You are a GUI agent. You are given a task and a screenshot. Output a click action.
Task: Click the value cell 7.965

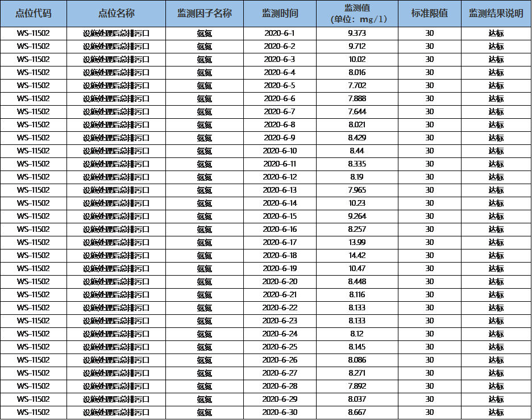[x=358, y=190]
